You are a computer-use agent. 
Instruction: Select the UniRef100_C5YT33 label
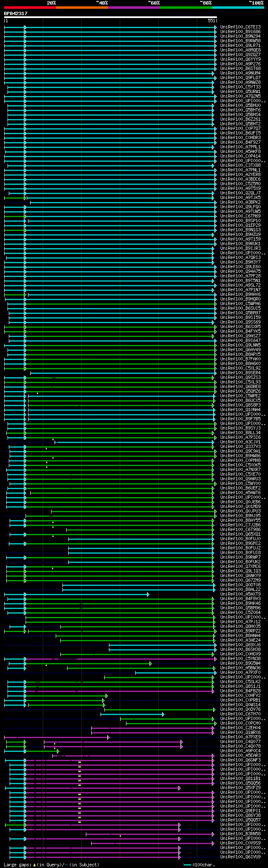pos(240,87)
